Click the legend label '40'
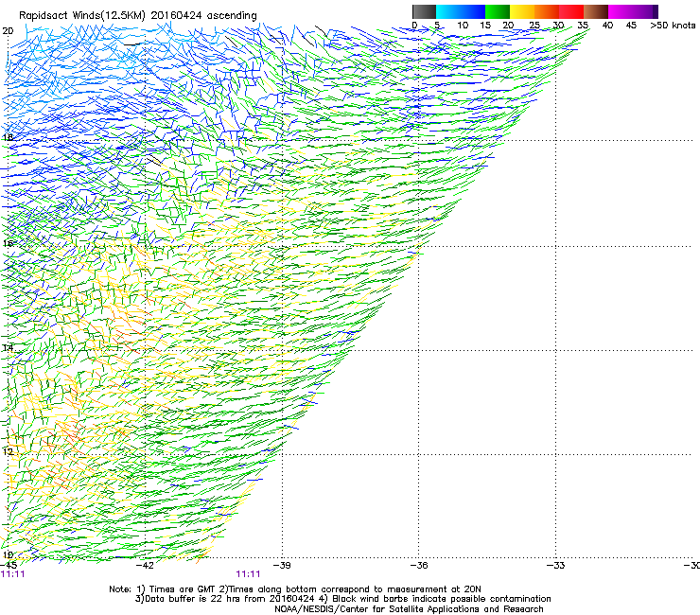 (x=607, y=25)
